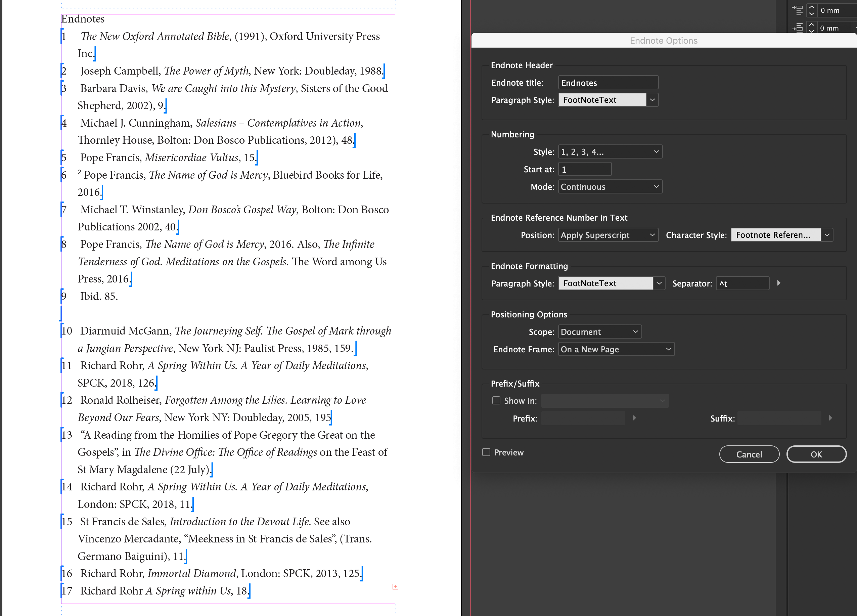Viewport: 857px width, 616px height.
Task: Enable the Show In checkbox under Prefix/Suffix
Action: point(496,400)
